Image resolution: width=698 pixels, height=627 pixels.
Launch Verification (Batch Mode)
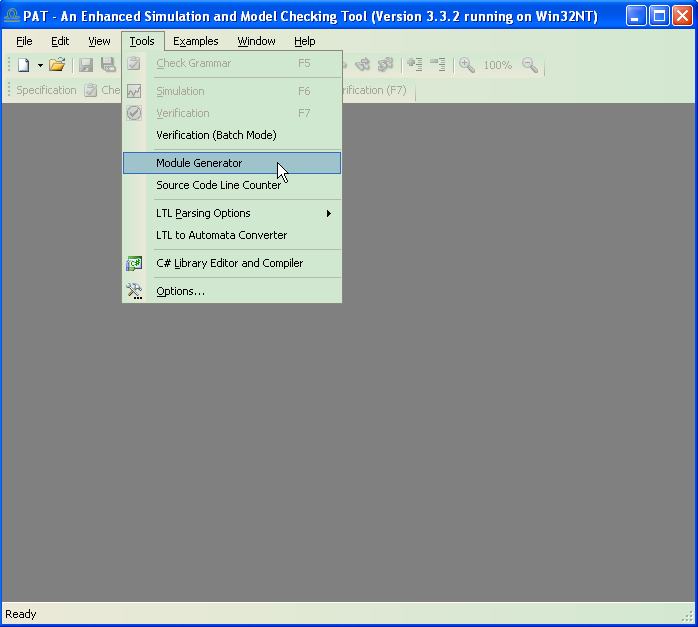pos(216,135)
